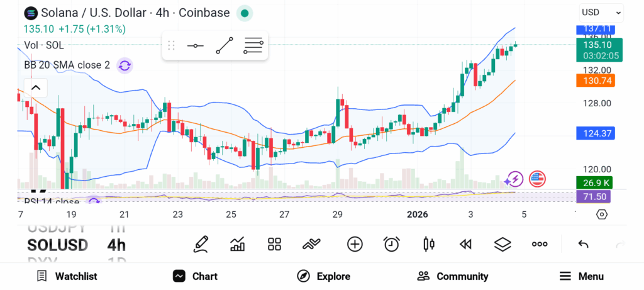Switch to the Explore tab
The image size is (644, 290).
pos(323,276)
